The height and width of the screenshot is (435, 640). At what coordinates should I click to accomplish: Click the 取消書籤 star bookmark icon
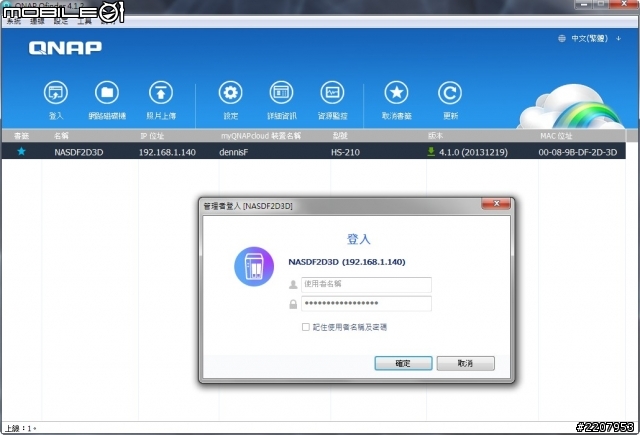point(396,93)
